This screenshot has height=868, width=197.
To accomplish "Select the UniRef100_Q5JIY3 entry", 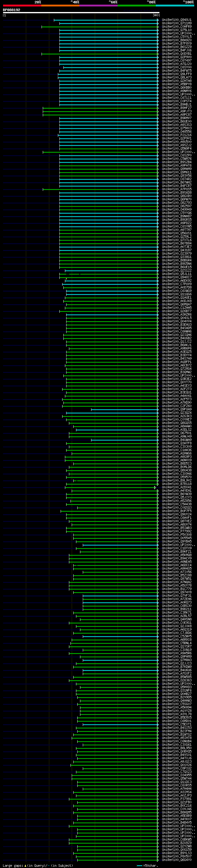I will [x=176, y=497].
